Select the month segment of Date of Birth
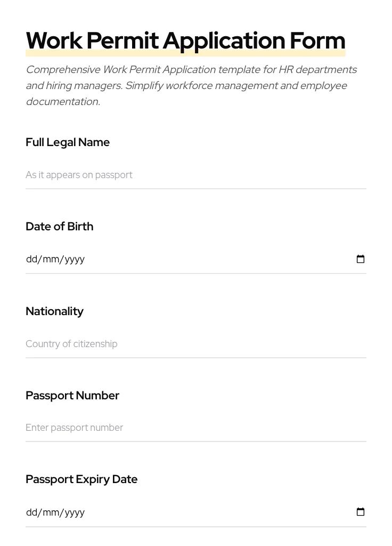This screenshot has height=546, width=392. click(x=51, y=259)
